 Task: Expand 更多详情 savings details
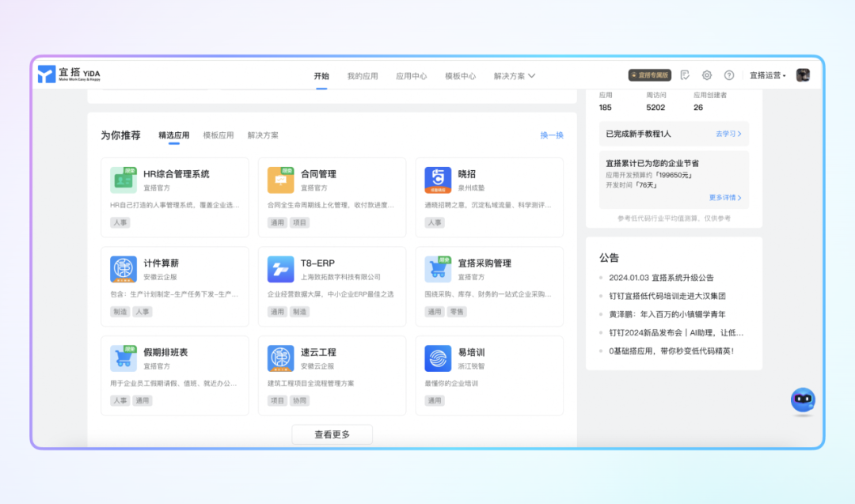[x=725, y=198]
